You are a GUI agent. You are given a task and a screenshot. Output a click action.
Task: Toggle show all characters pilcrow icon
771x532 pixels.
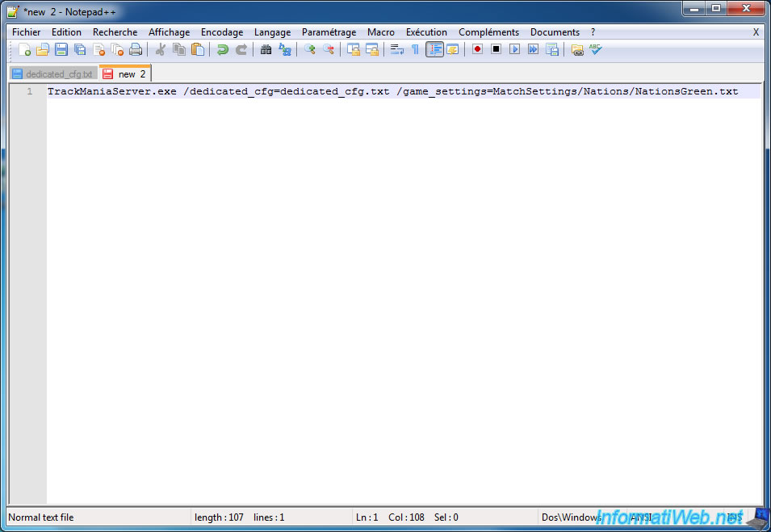(x=416, y=49)
